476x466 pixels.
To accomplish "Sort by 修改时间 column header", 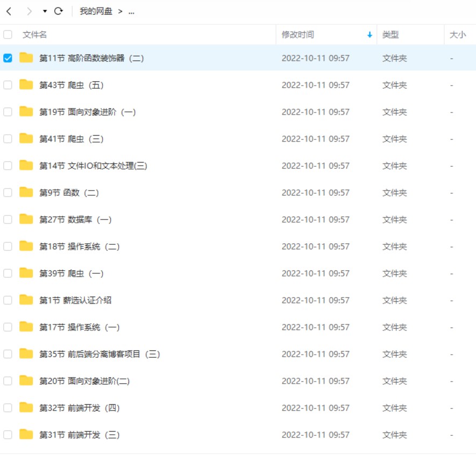I will point(297,34).
